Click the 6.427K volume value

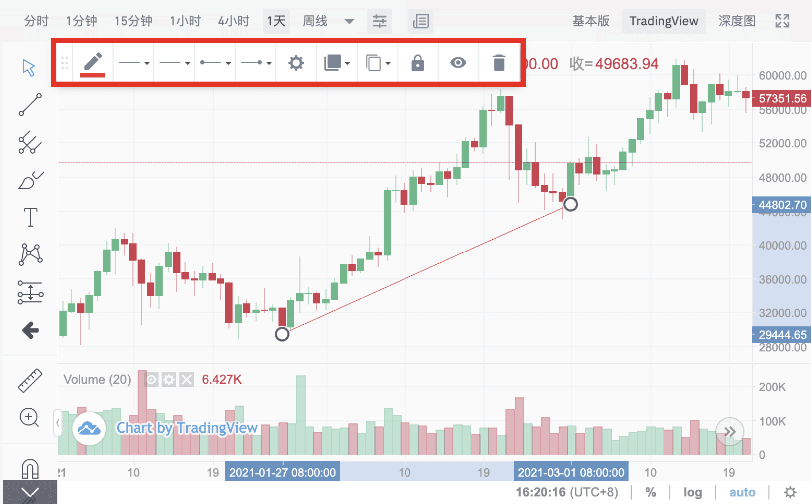[222, 380]
